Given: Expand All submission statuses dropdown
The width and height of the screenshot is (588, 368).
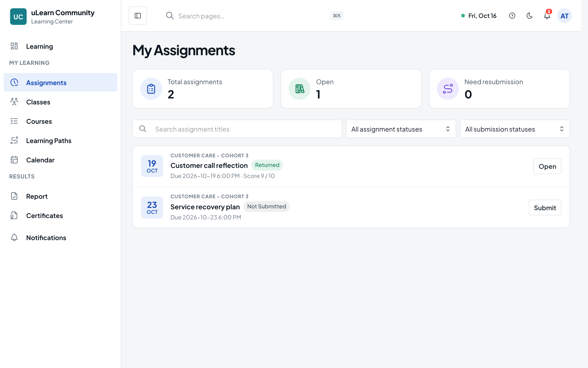Looking at the screenshot, I should pyautogui.click(x=515, y=129).
